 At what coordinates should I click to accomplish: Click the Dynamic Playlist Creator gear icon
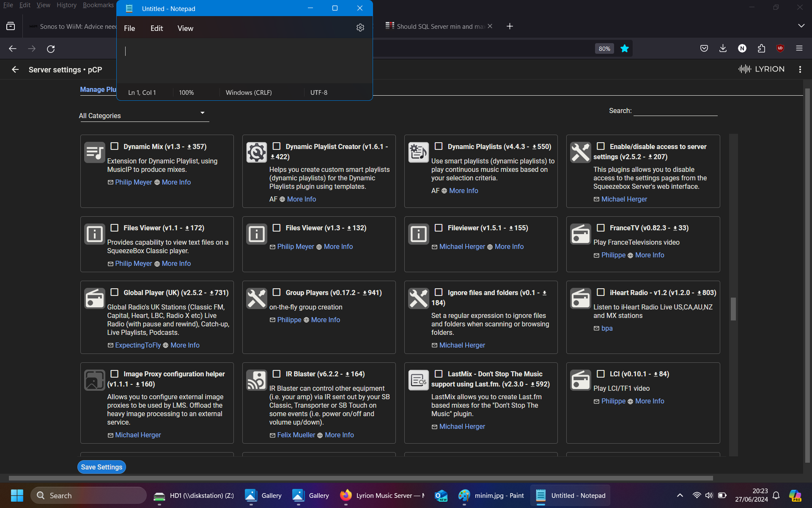click(x=256, y=152)
